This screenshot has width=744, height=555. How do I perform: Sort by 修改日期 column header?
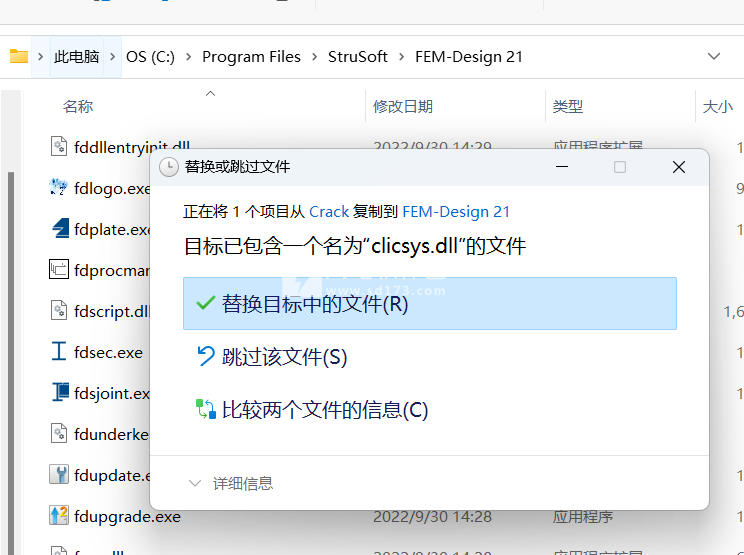pyautogui.click(x=403, y=106)
